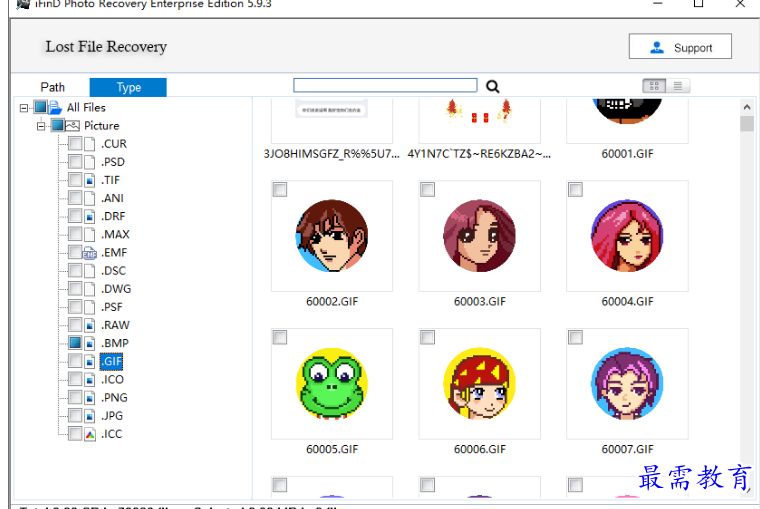Viewport: 760px width, 509px height.
Task: Switch to thumbnail grid view
Action: 654,86
